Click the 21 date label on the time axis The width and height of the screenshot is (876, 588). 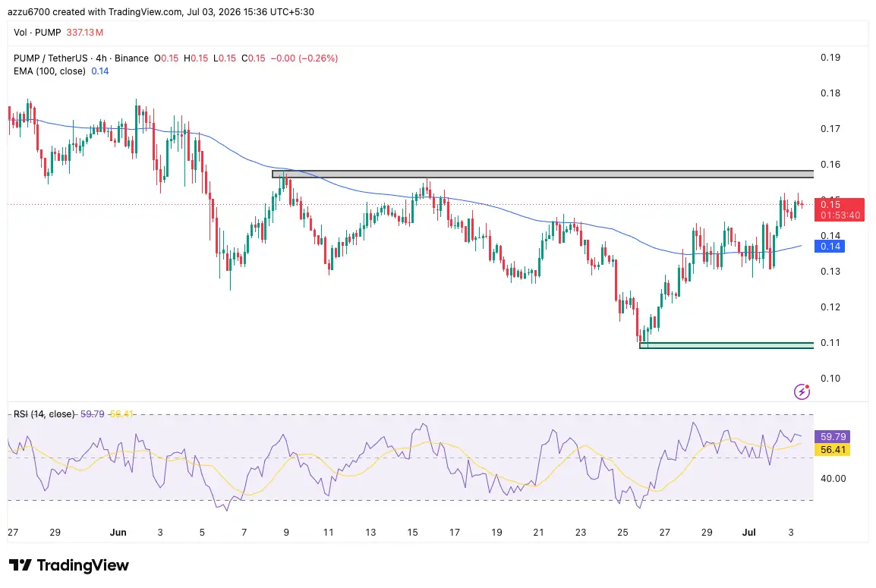click(x=538, y=532)
